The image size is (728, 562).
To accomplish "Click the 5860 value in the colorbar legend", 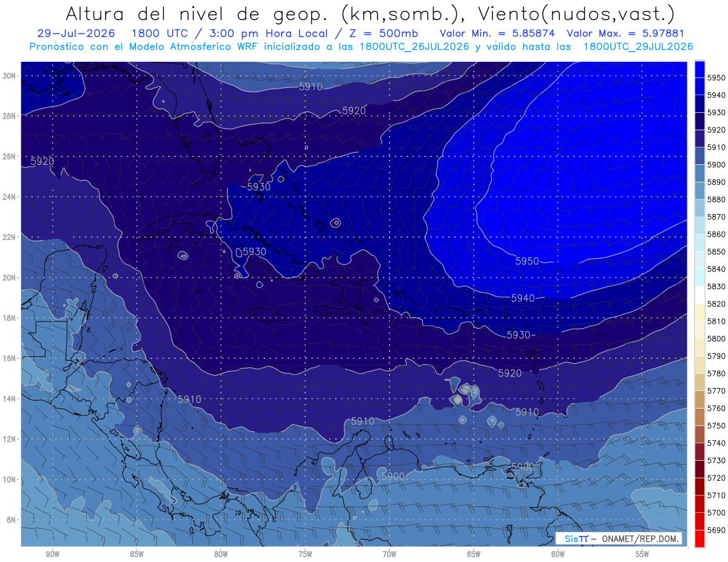I will [716, 234].
